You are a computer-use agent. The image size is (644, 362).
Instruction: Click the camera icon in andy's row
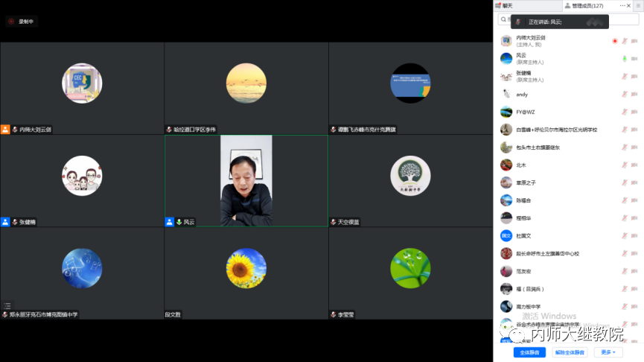coord(634,95)
